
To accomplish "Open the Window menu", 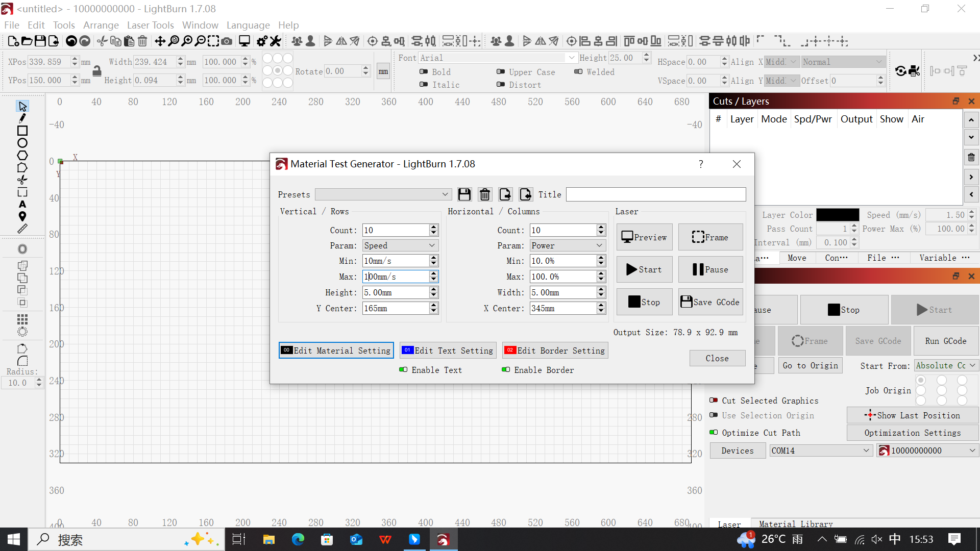I will coord(200,25).
